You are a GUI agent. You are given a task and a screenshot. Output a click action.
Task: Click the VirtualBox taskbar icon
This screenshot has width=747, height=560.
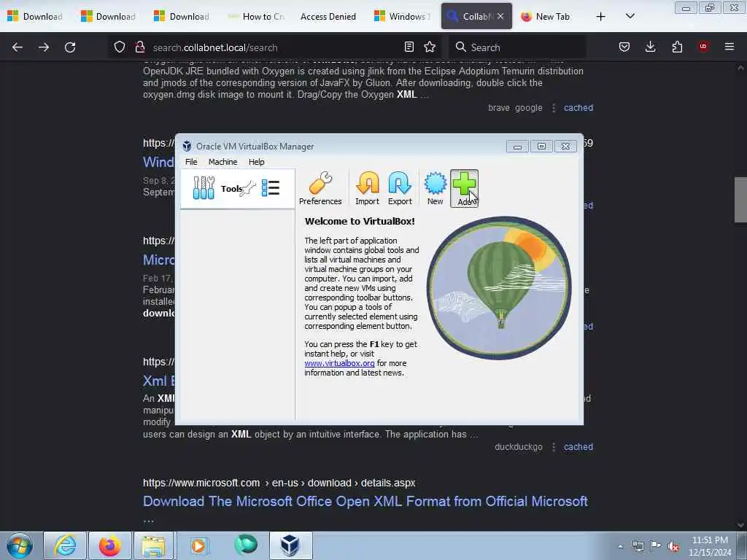click(290, 545)
